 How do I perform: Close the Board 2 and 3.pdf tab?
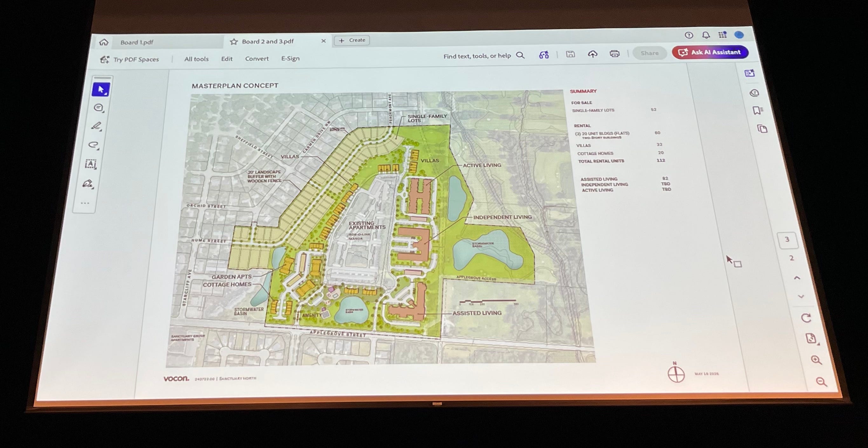(x=324, y=41)
